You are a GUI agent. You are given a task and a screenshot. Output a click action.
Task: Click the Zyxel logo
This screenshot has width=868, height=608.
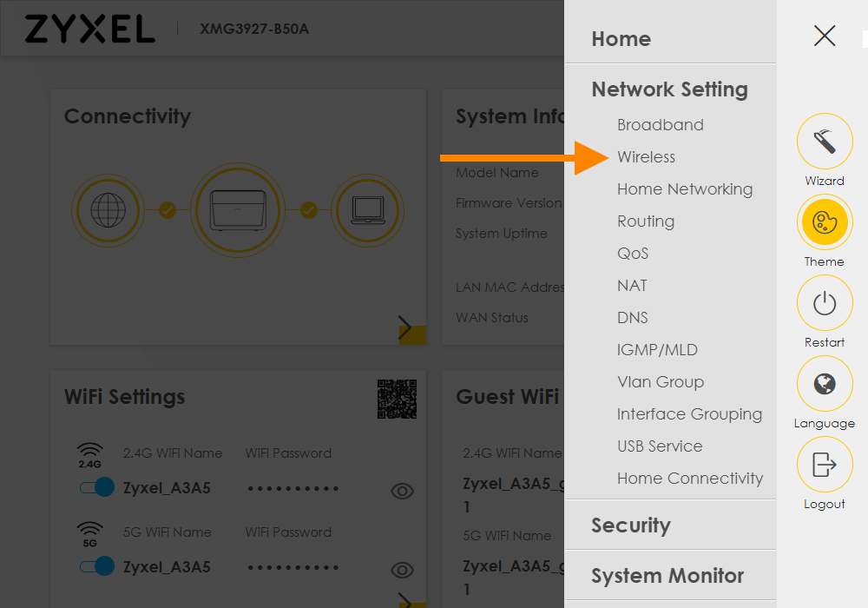click(x=89, y=29)
